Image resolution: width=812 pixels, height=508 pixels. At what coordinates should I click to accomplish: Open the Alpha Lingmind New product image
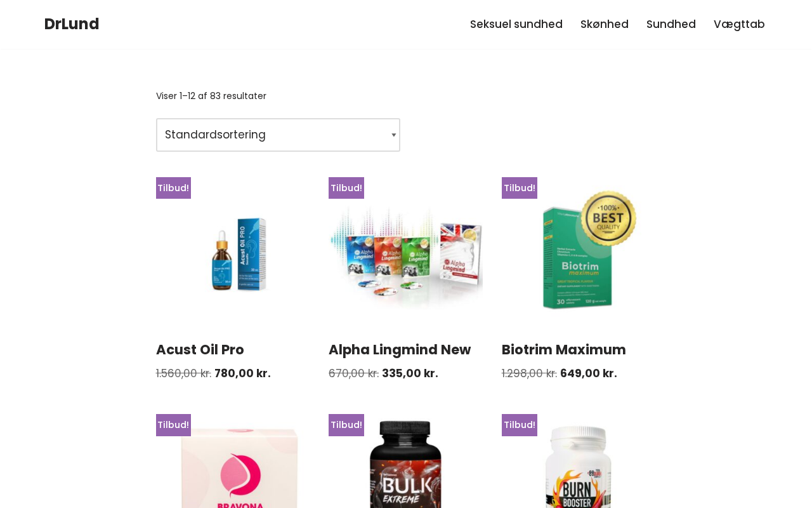coord(406,254)
